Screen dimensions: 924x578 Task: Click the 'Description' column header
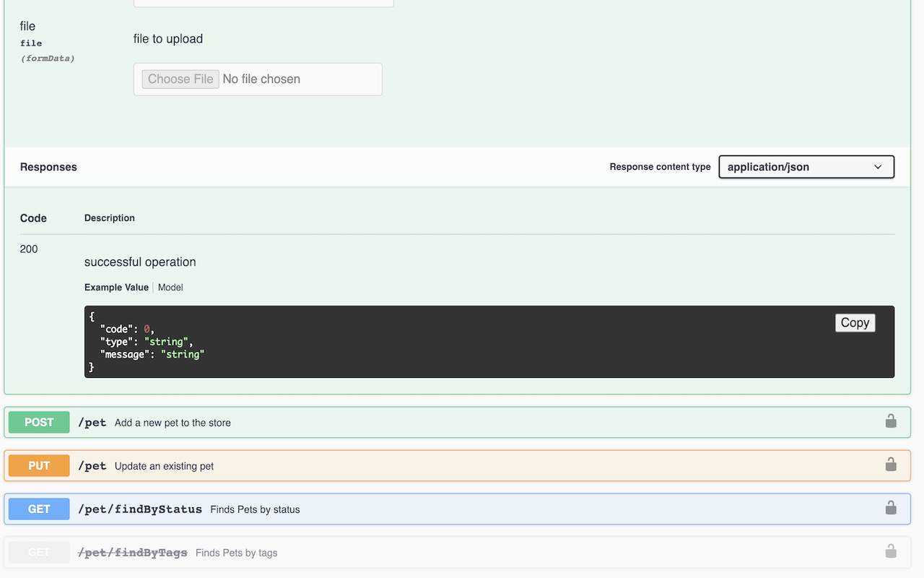110,218
